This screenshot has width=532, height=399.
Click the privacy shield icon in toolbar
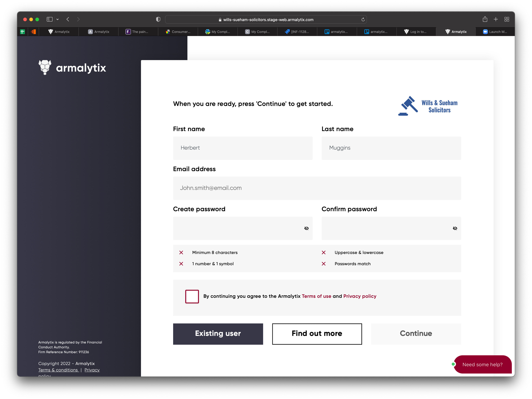click(158, 19)
